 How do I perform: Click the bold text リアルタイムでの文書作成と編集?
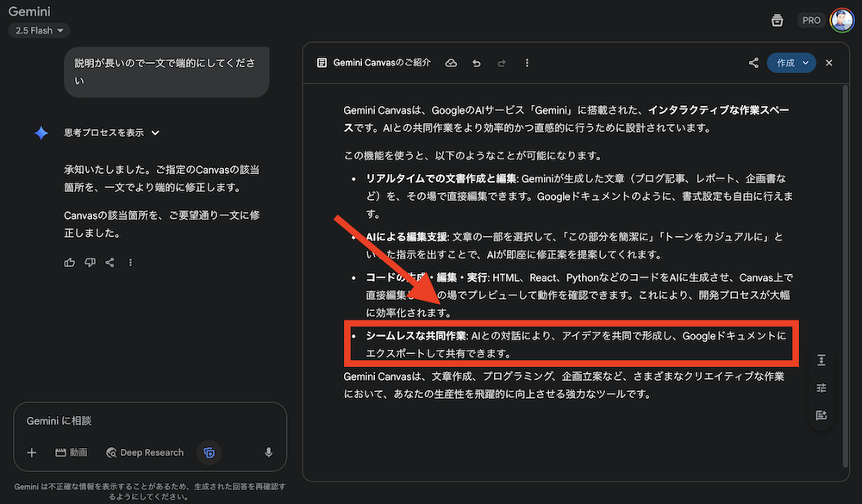[x=440, y=178]
